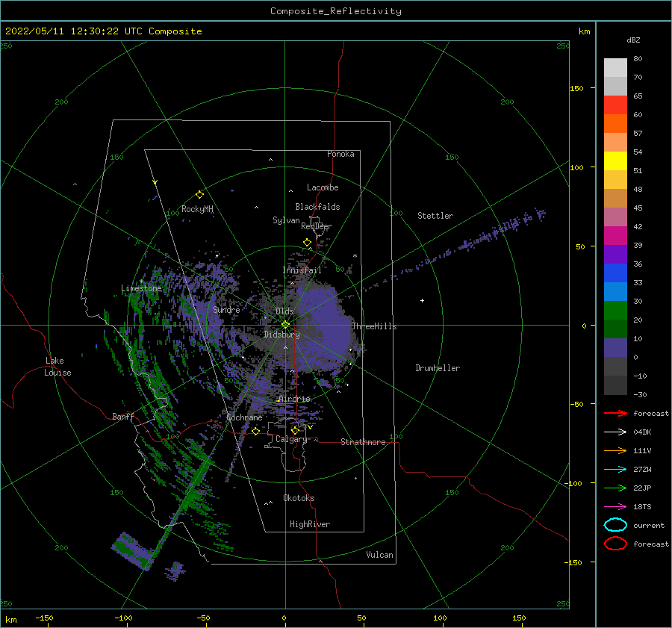Click the Blackfalds city label

click(317, 207)
